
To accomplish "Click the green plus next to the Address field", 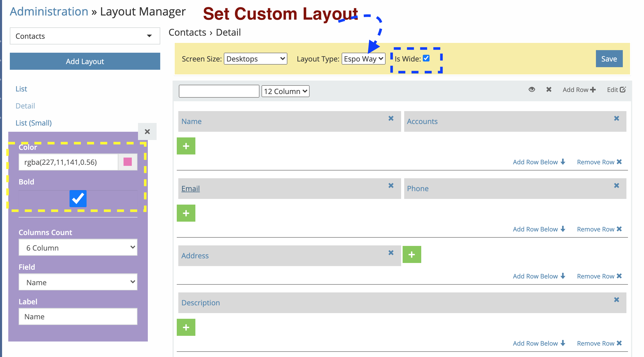I will click(x=412, y=254).
